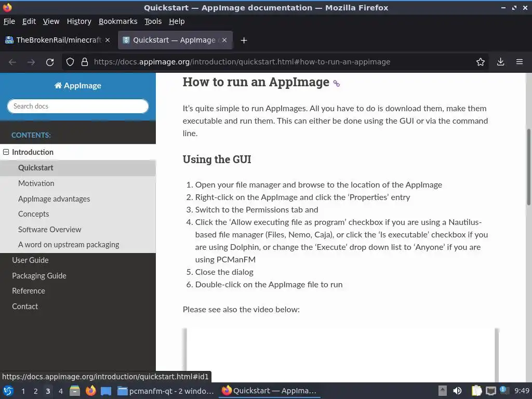The height and width of the screenshot is (399, 532).
Task: Open the Concepts sidebar link
Action: point(33,214)
